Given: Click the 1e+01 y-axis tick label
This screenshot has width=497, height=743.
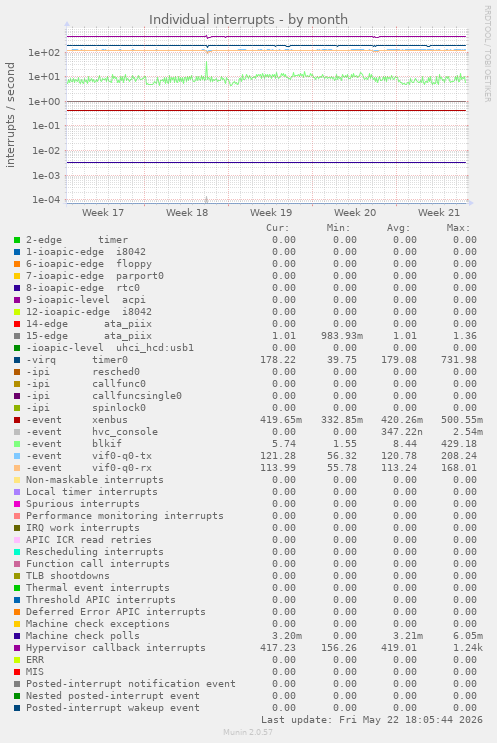Looking at the screenshot, I should coord(44,77).
